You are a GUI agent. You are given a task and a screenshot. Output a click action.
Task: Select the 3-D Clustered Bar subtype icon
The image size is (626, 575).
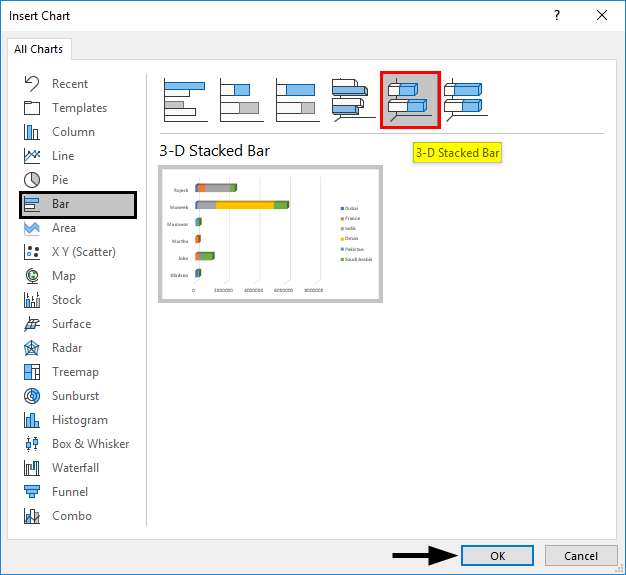[x=354, y=100]
